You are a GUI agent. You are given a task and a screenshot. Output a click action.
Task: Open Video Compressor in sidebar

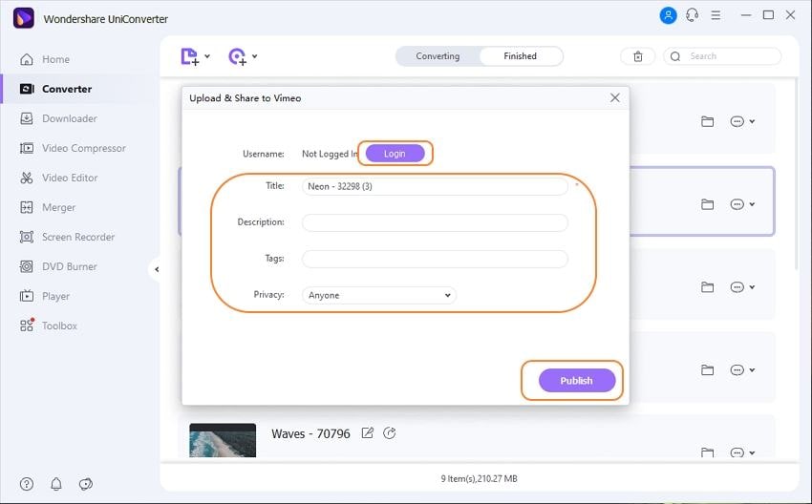point(84,148)
